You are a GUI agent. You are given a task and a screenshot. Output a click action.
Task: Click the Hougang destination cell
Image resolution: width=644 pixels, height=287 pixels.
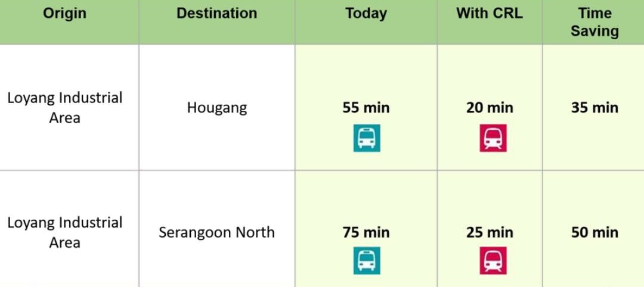216,108
